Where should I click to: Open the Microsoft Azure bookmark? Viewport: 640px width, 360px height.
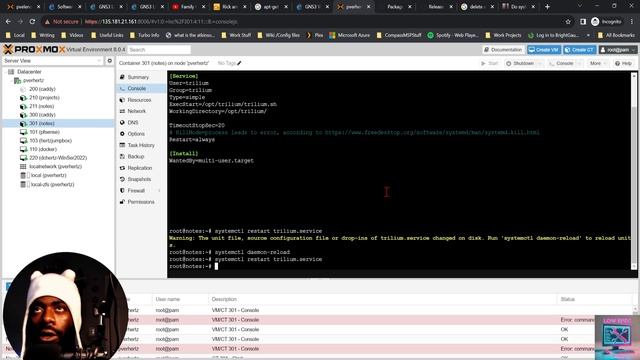[x=349, y=36]
